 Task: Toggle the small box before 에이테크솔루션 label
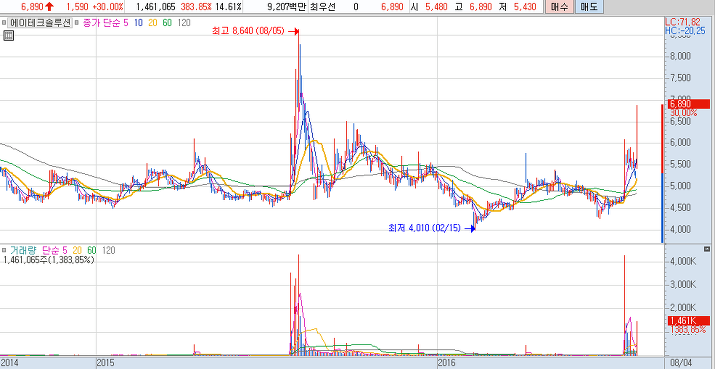click(x=4, y=22)
